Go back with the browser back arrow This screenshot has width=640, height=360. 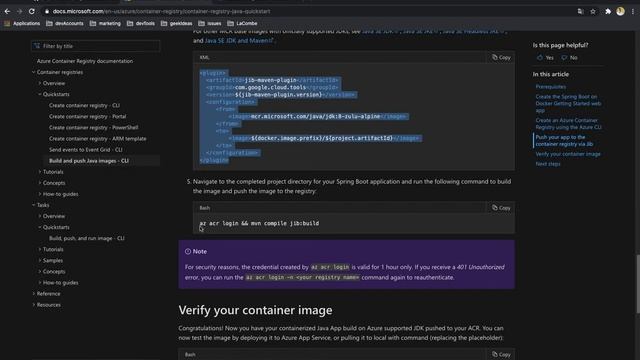(x=7, y=11)
